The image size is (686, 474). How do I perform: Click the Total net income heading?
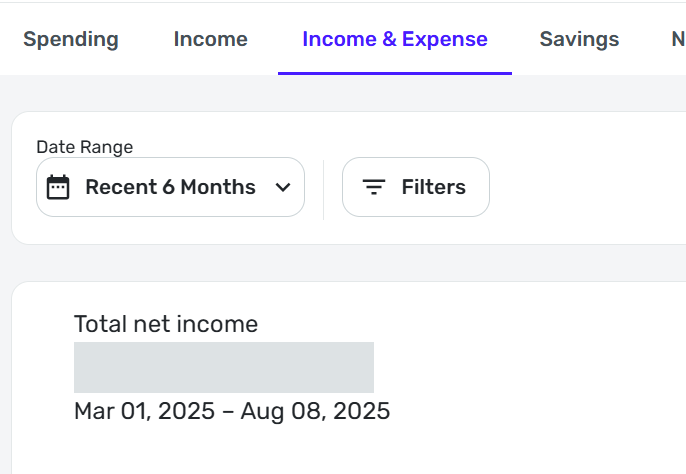coord(166,324)
